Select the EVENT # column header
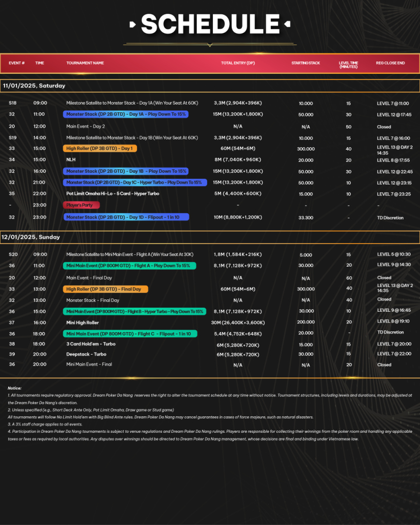 [16, 63]
